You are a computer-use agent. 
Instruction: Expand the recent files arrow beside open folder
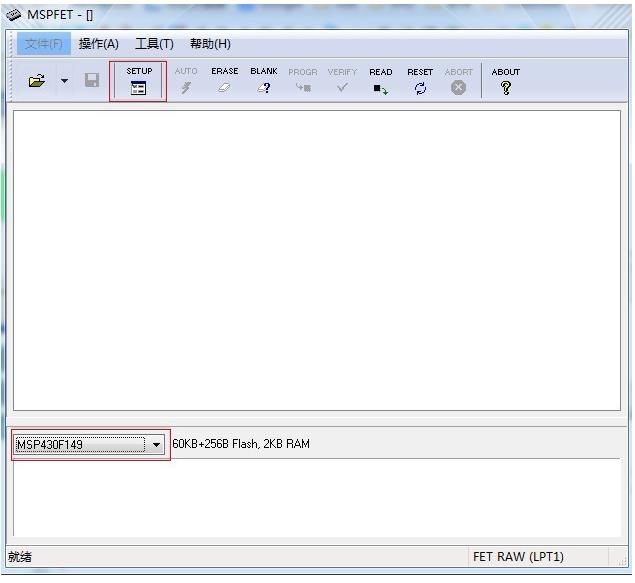point(64,81)
